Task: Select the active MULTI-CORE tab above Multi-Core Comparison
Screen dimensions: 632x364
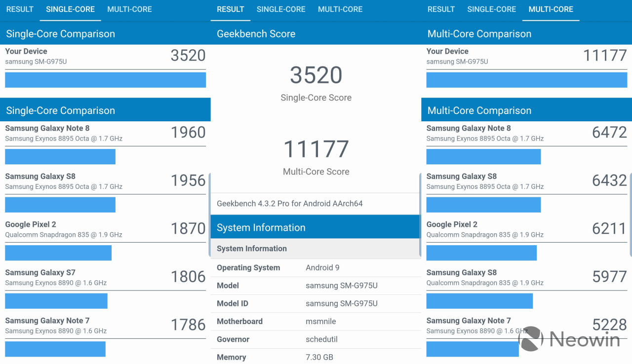Action: tap(551, 9)
